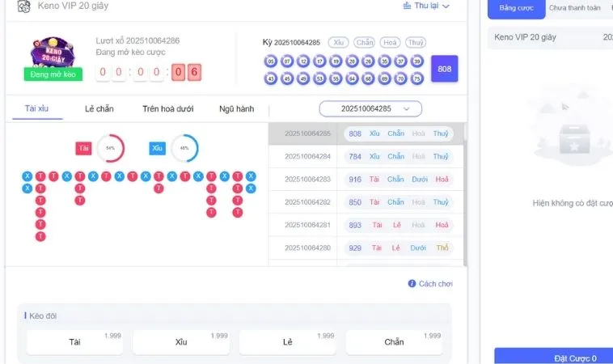The height and width of the screenshot is (364, 613).
Task: Click result ball number 70
Action: (x=401, y=78)
